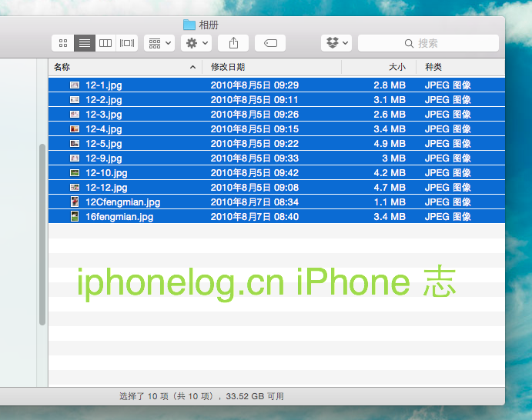Click JPEG 图像 kind in 12-1.jpg row
The height and width of the screenshot is (420, 532).
tap(448, 85)
